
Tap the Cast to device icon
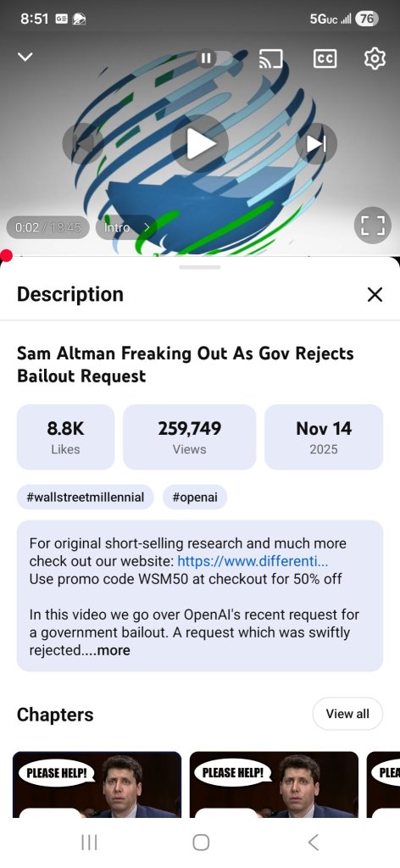(x=270, y=58)
